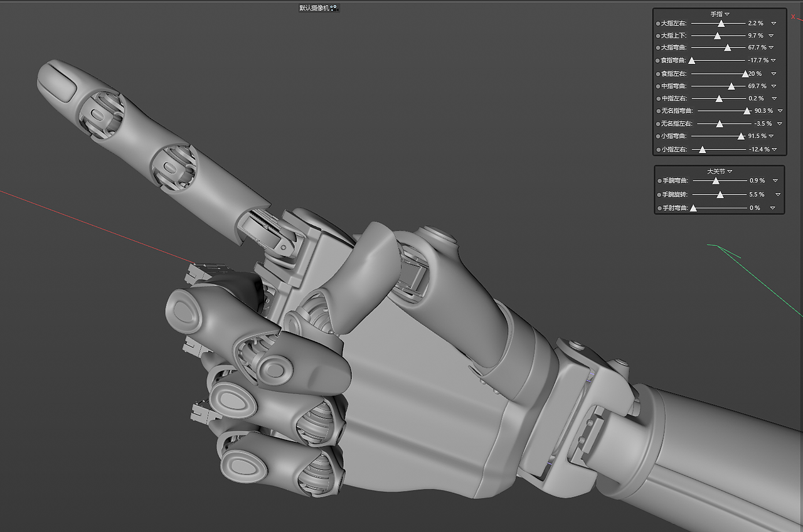Click the 中指弯曲 slider handle
Screen dimensions: 803x532
731,86
